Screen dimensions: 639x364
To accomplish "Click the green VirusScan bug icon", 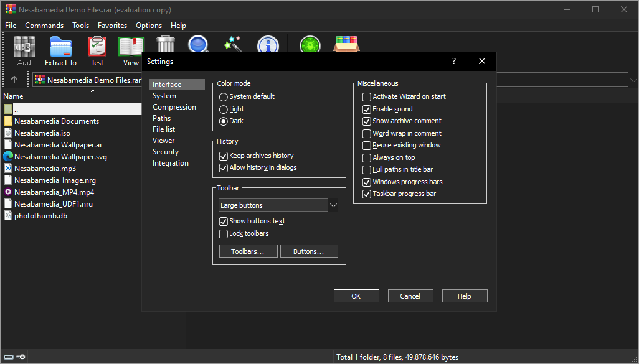I will coord(310,45).
